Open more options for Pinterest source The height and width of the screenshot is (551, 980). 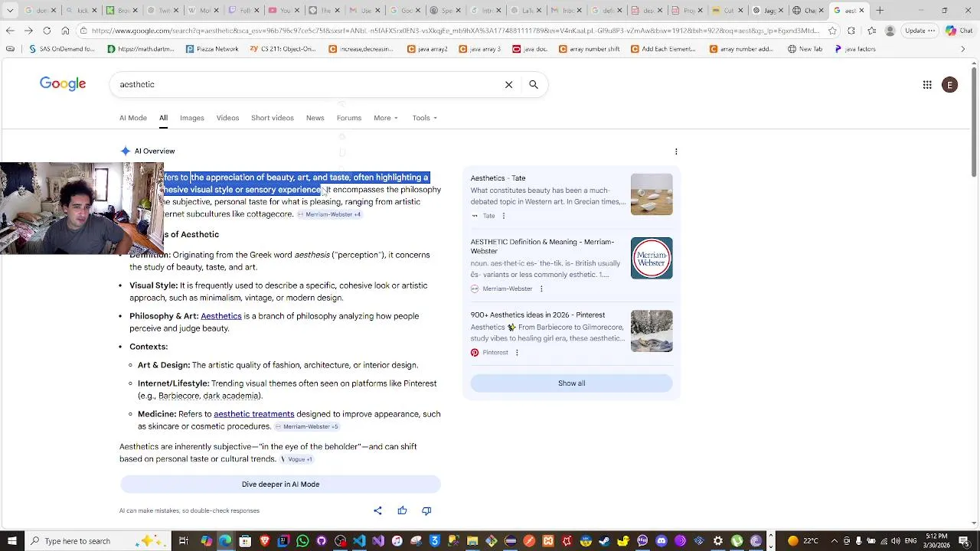(517, 353)
